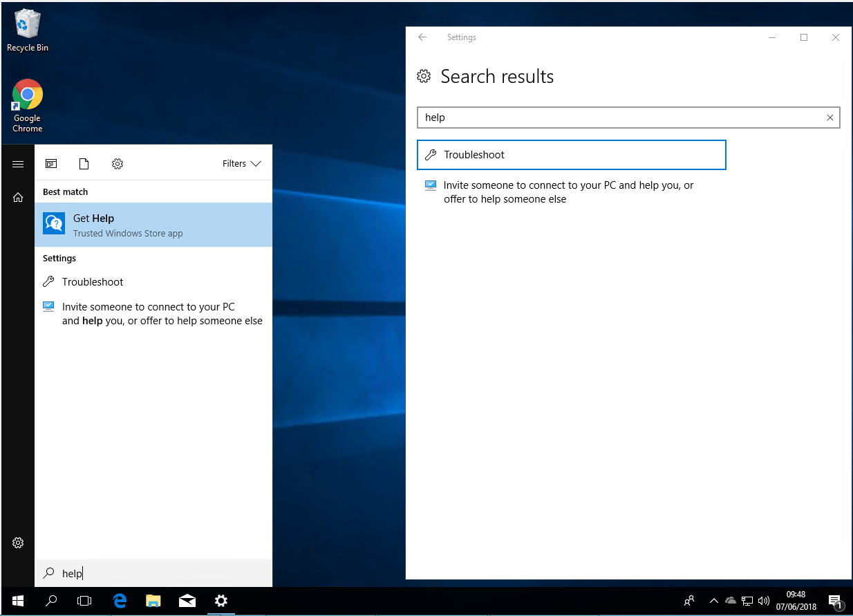
Task: Expand the Filters dropdown
Action: pos(242,164)
